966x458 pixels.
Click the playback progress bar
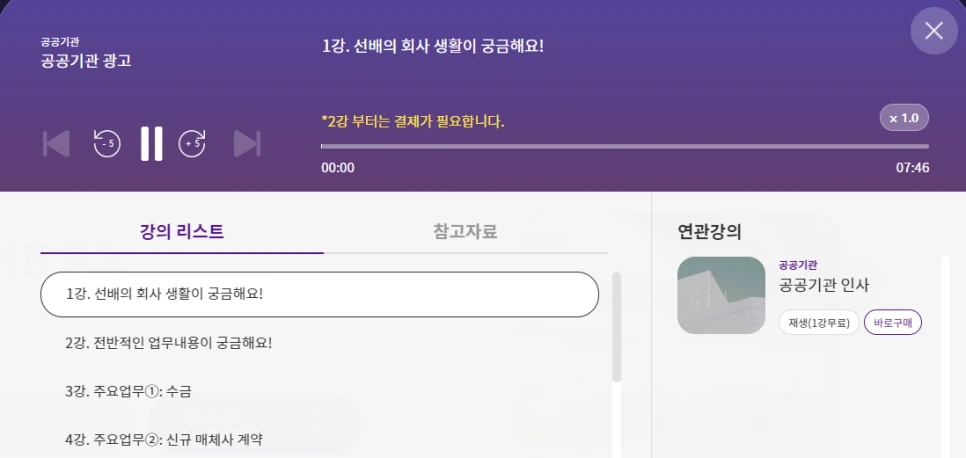(x=624, y=146)
